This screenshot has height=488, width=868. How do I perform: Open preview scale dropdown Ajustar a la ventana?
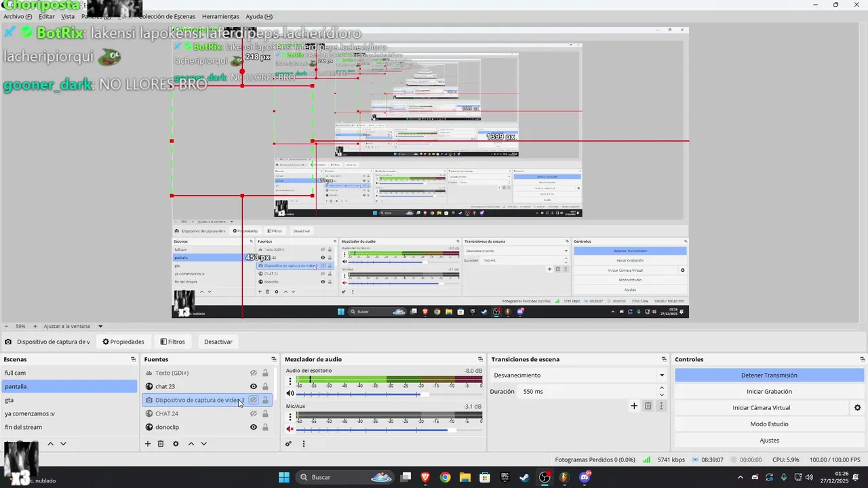[73, 326]
